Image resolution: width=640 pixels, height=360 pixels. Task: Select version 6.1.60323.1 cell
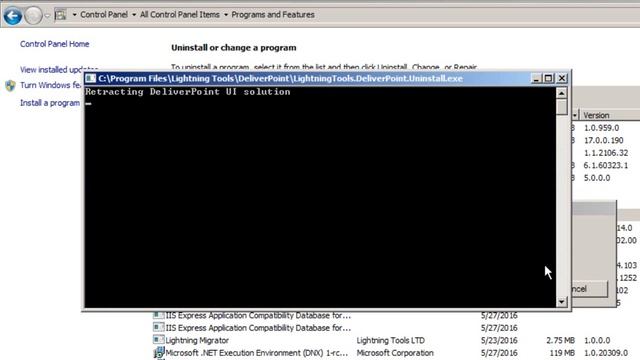(606, 166)
